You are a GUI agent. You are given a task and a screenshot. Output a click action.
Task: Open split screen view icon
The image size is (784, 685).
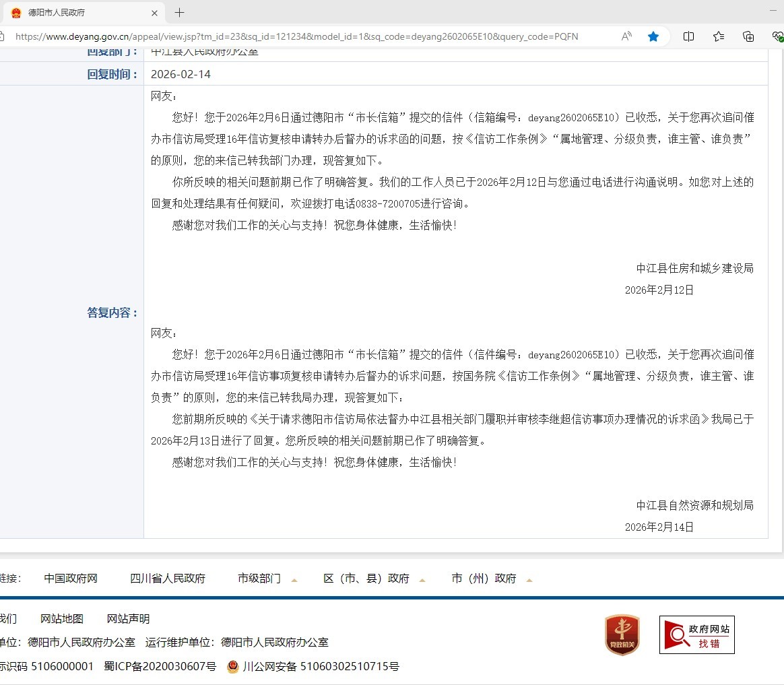(688, 36)
